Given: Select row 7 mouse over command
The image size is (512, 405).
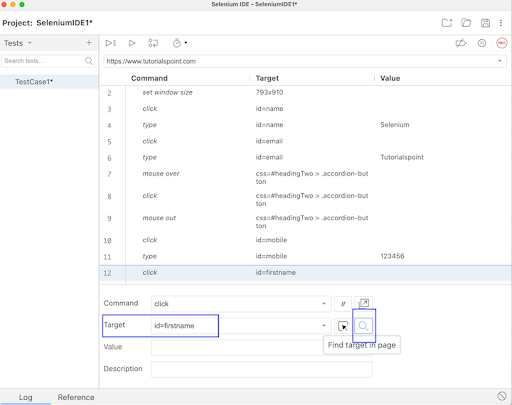Looking at the screenshot, I should [x=305, y=177].
